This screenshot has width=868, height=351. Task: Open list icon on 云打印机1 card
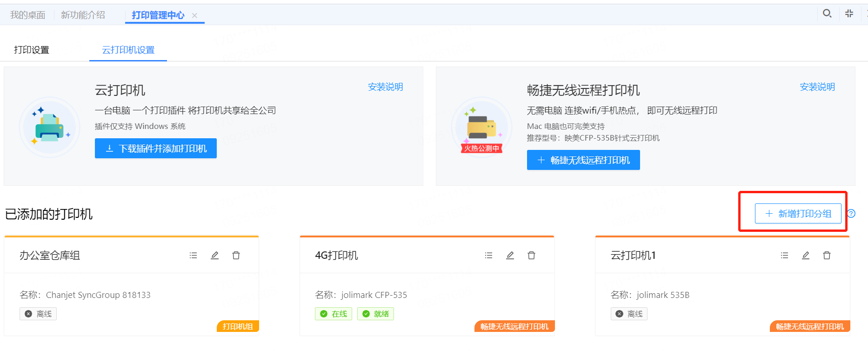point(784,256)
